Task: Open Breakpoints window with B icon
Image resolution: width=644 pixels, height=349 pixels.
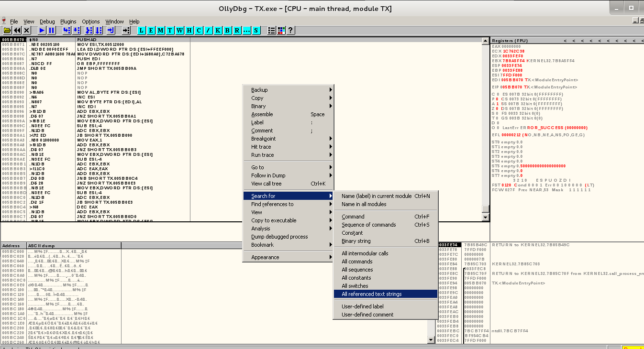Action: [227, 30]
